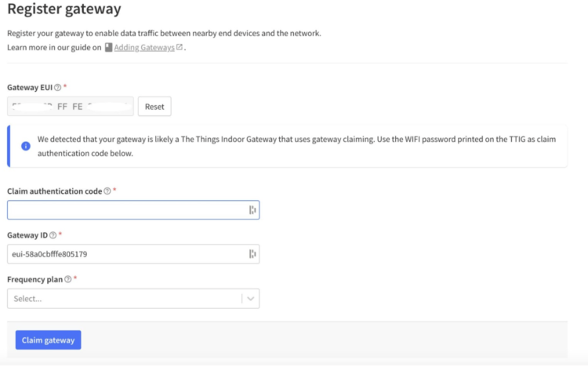Click the blue info icon in the notice
588x367 pixels.
[x=26, y=146]
